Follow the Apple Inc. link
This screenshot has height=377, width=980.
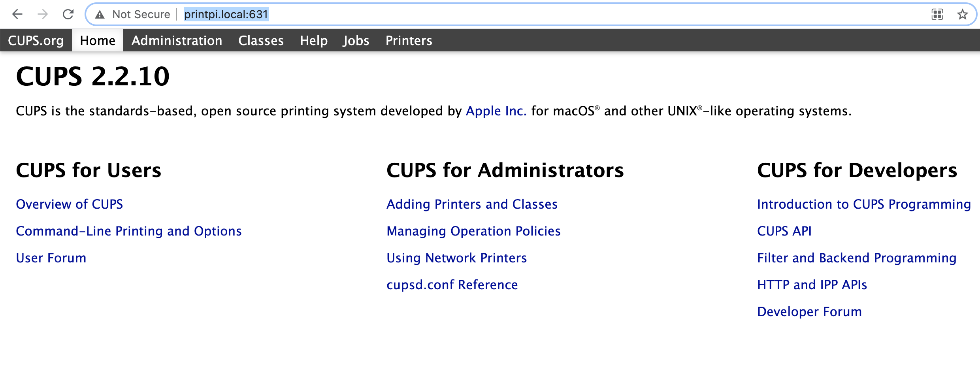point(496,111)
